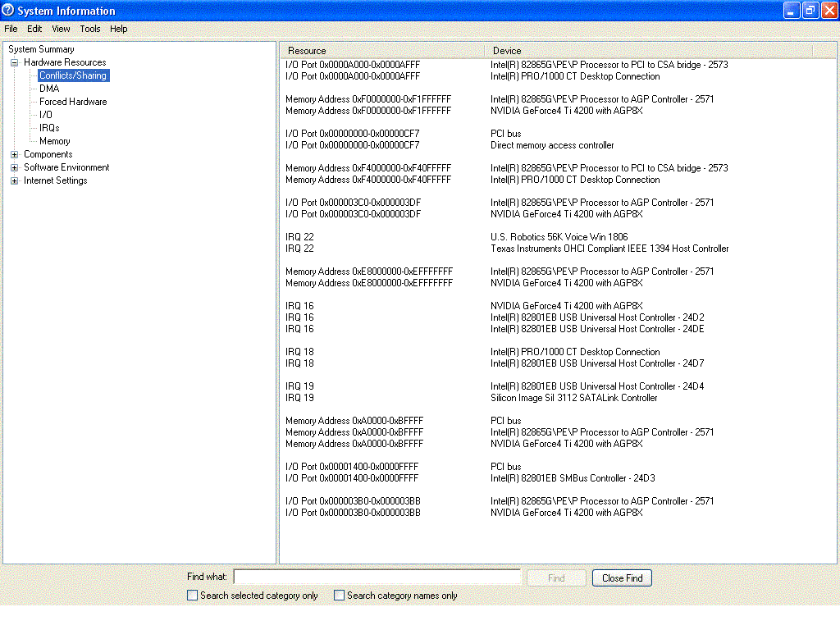Close the System Information window

[x=829, y=10]
